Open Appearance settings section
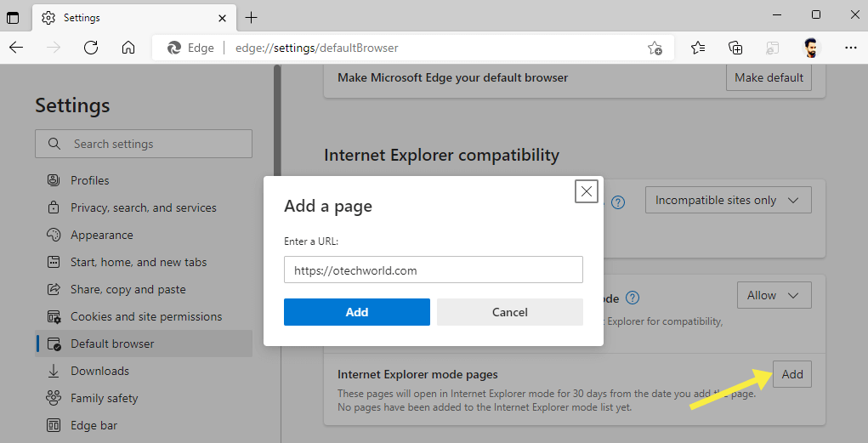Image resolution: width=868 pixels, height=443 pixels. [144, 235]
